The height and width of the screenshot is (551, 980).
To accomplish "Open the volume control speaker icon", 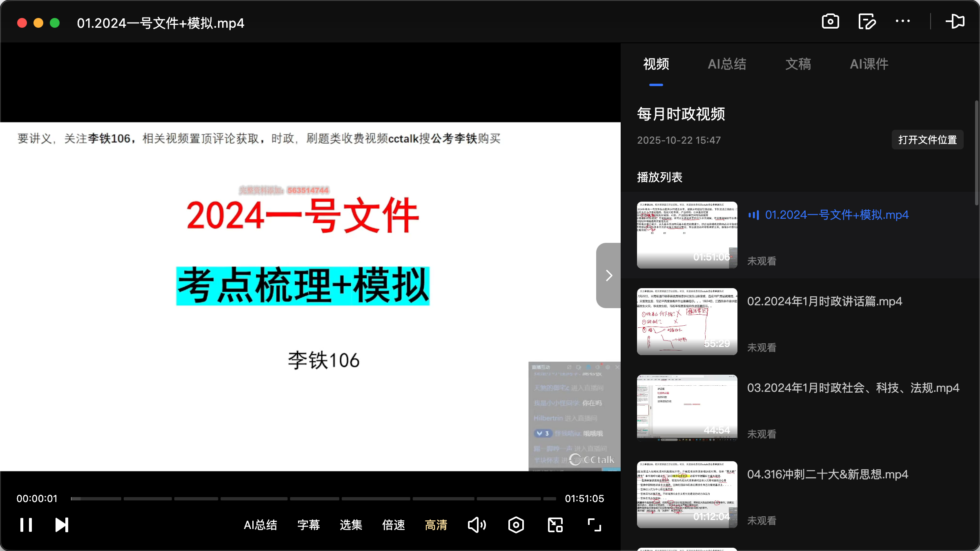I will pos(477,525).
